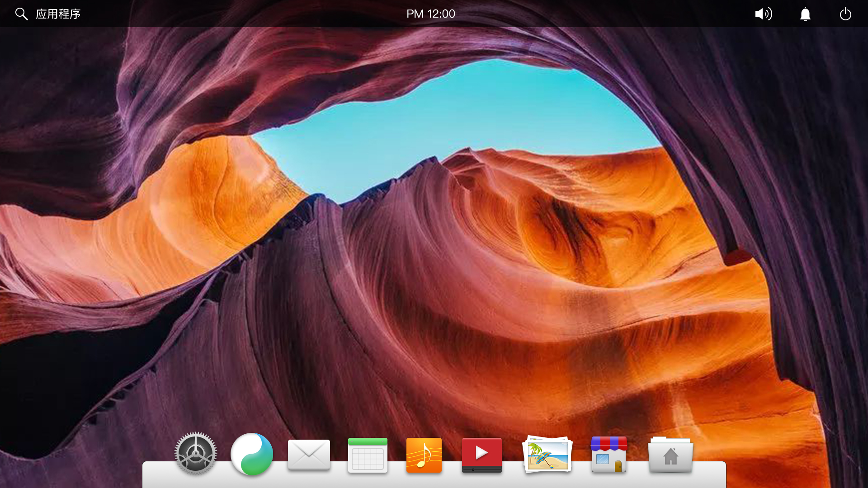Open the 应用程序 applications menu
The width and height of the screenshot is (868, 488).
click(58, 14)
